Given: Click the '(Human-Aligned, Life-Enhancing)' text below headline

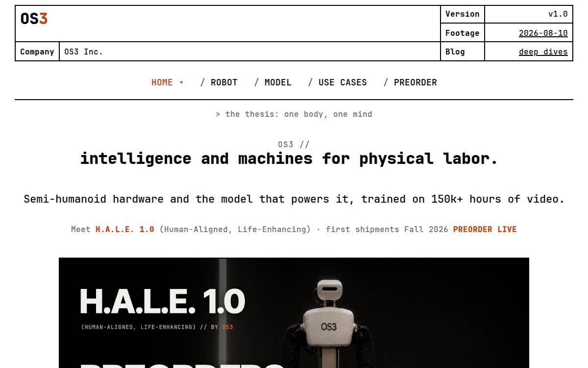Looking at the screenshot, I should tap(235, 229).
